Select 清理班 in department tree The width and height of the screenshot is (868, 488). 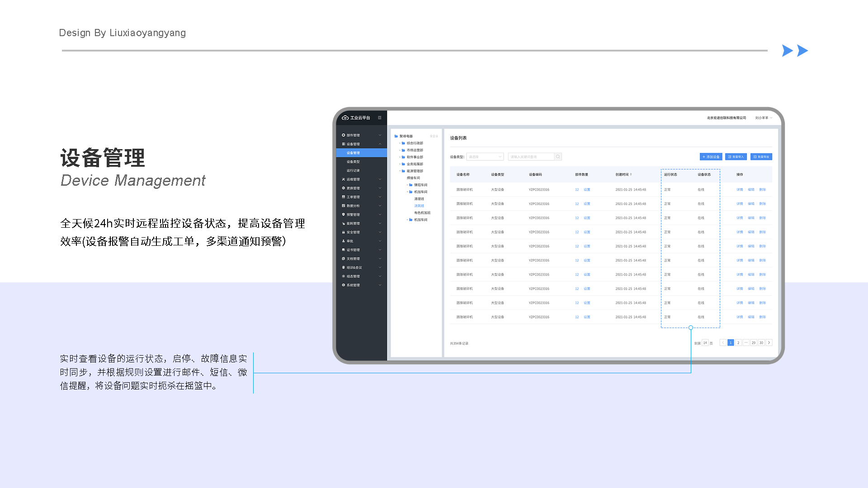click(x=419, y=199)
